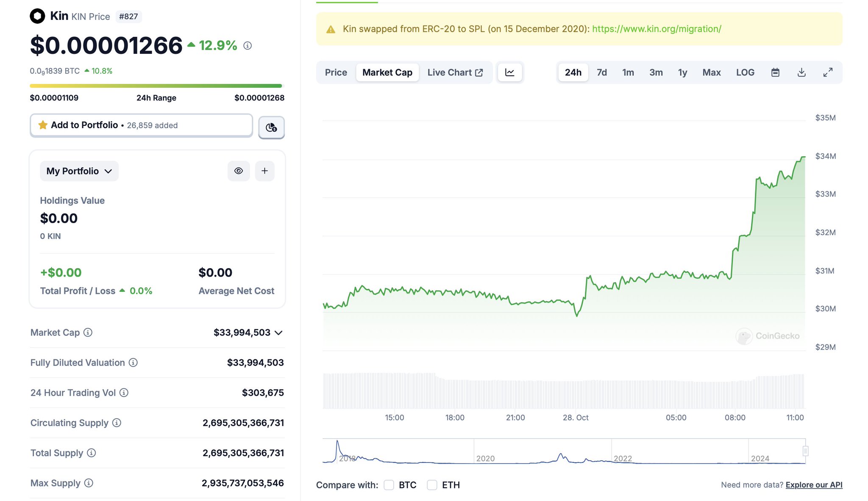Enable BTC comparison checkbox

[389, 485]
